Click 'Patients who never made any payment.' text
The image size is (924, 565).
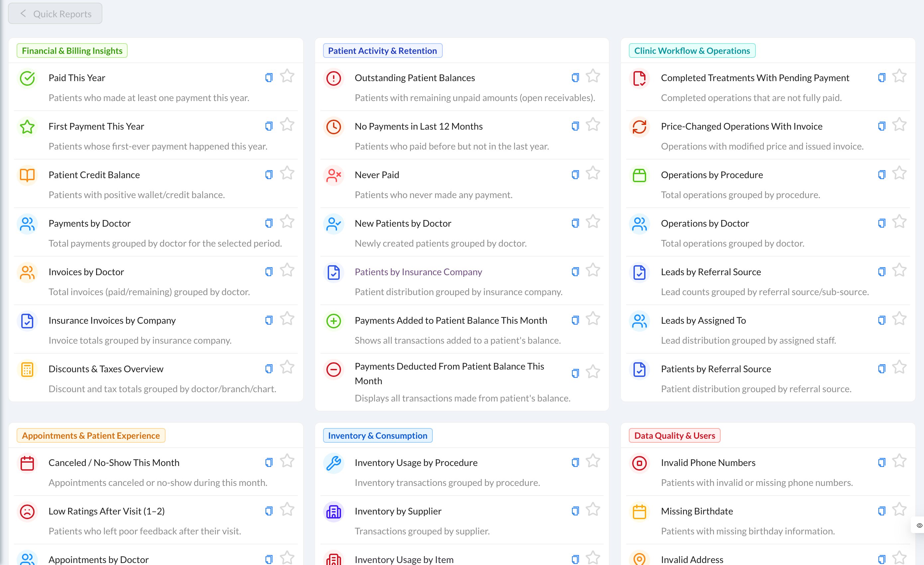pos(433,195)
